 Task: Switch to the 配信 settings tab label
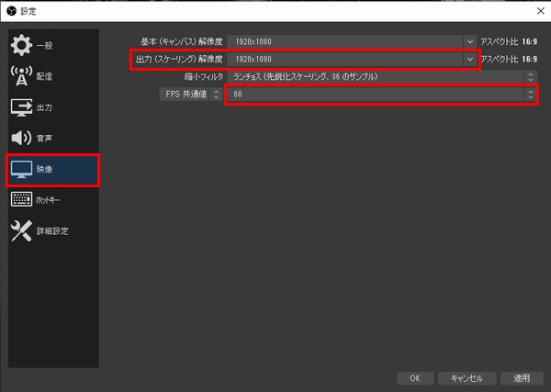click(x=44, y=76)
